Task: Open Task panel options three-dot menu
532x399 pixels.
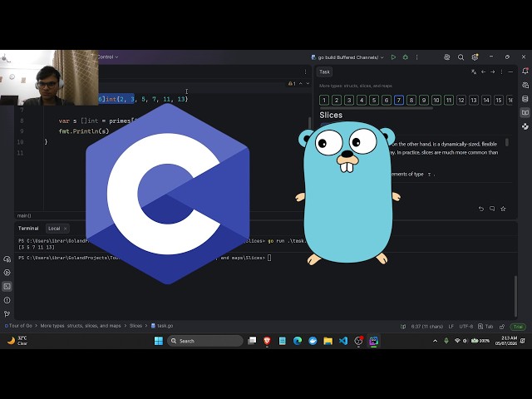Action: point(501,71)
